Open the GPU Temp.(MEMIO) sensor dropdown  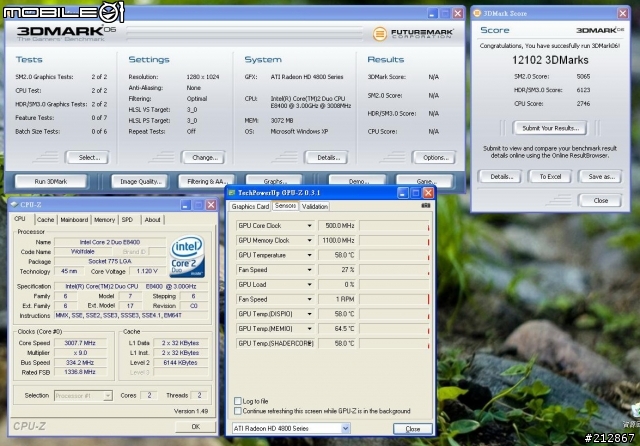pyautogui.click(x=309, y=328)
